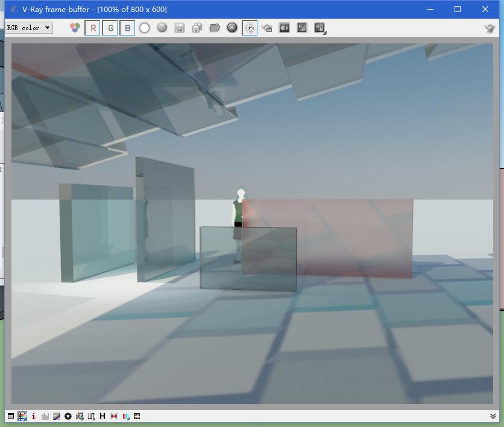Image resolution: width=504 pixels, height=427 pixels.
Task: Maximize the V-Ray frame buffer window
Action: tap(458, 9)
